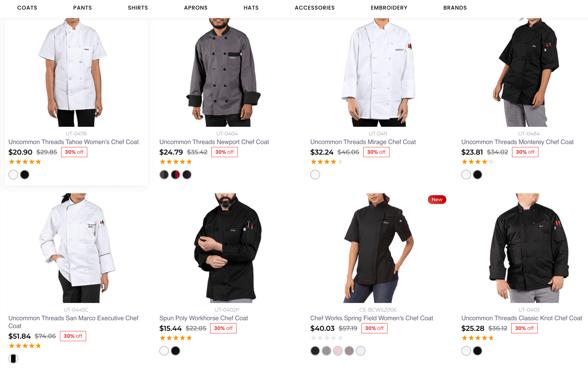The width and height of the screenshot is (588, 370).
Task: Pick the white swatch for Mirage Chef Coat
Action: (315, 175)
